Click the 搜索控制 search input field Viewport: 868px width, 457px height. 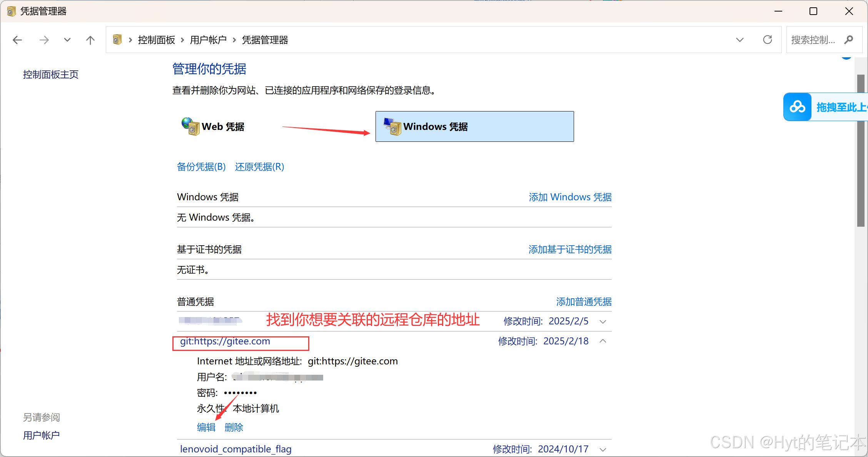(814, 40)
